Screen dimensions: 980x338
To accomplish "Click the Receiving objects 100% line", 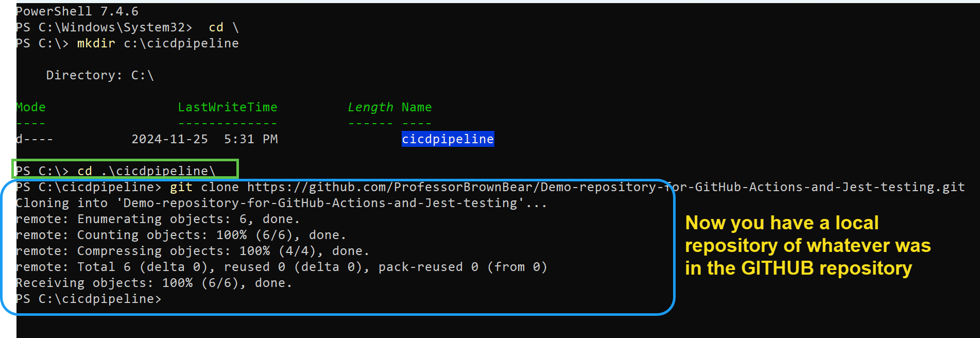I will (x=153, y=283).
